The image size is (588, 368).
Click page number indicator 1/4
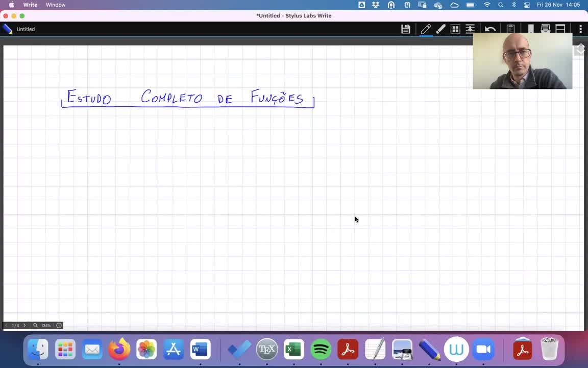coord(15,326)
